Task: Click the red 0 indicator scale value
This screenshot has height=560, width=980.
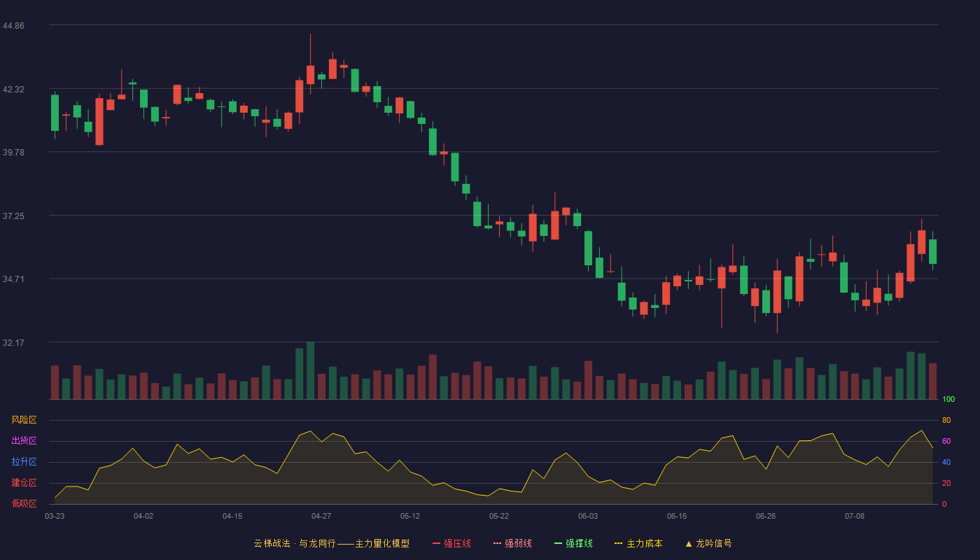Action: pos(944,504)
